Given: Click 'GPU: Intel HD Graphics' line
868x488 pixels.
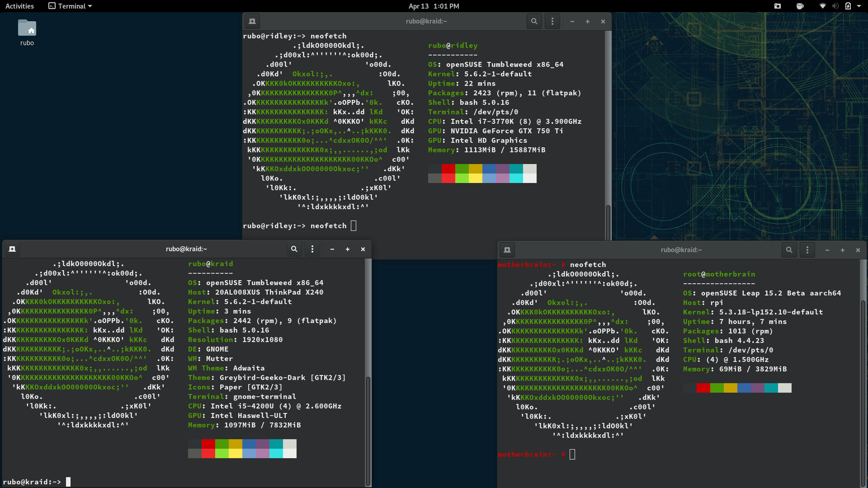Looking at the screenshot, I should pos(477,140).
